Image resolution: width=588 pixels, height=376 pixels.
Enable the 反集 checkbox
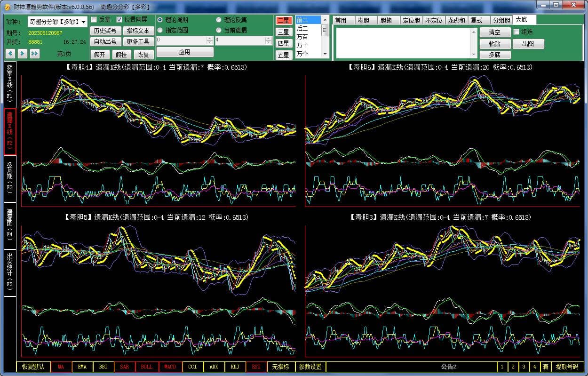pyautogui.click(x=94, y=20)
